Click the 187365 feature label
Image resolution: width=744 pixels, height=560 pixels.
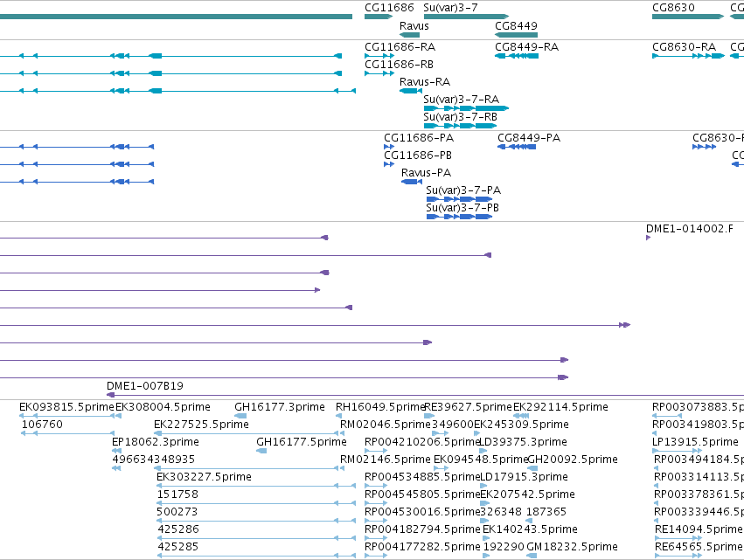click(546, 512)
